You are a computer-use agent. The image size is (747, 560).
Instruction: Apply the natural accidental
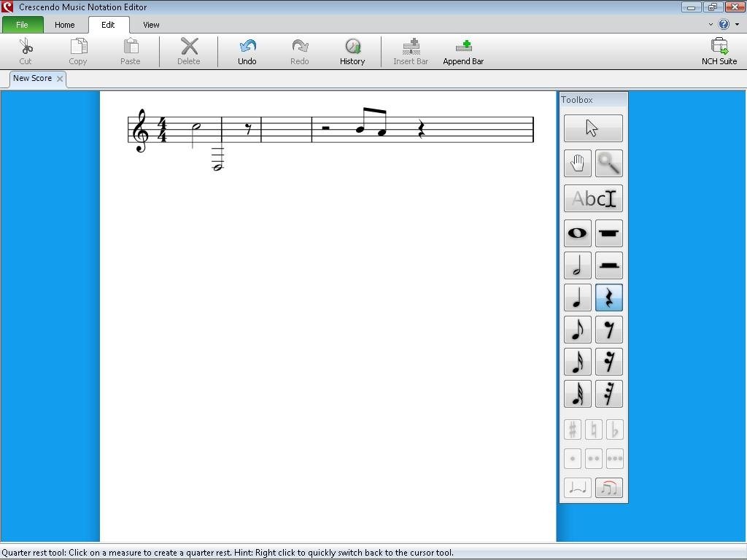594,429
